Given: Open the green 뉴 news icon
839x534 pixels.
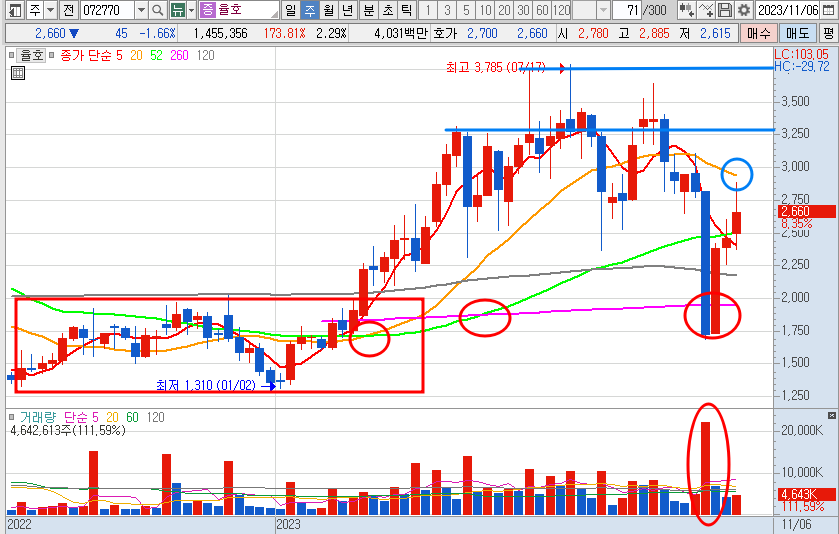Looking at the screenshot, I should coord(177,10).
